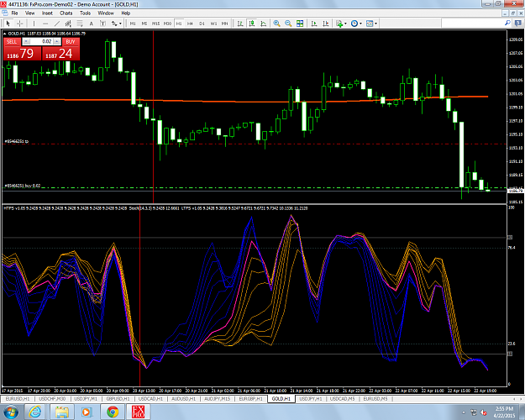Open the arrows objects dropdown
Screen dimensions: 525x420
point(117,24)
